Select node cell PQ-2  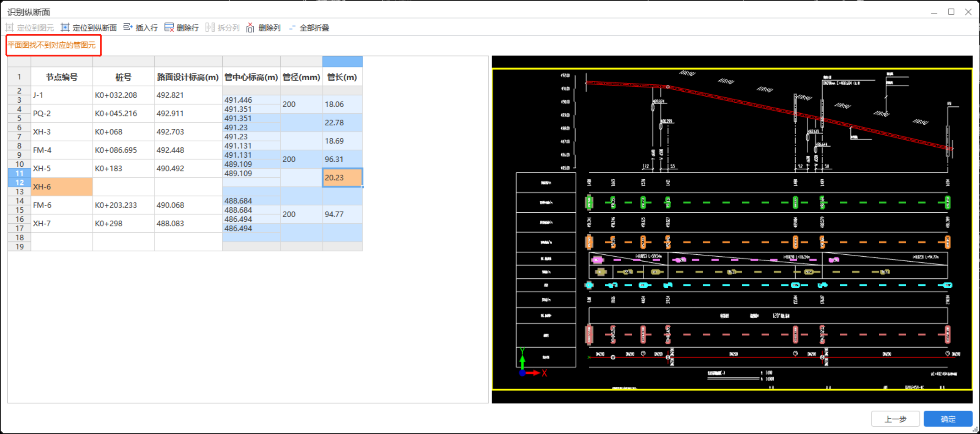click(62, 113)
